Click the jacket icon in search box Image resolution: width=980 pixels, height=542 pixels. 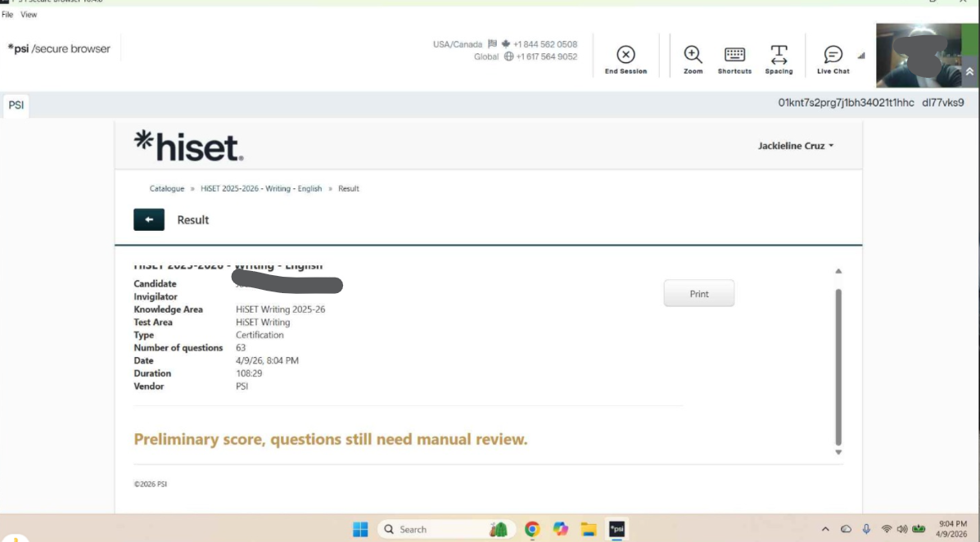click(x=498, y=529)
